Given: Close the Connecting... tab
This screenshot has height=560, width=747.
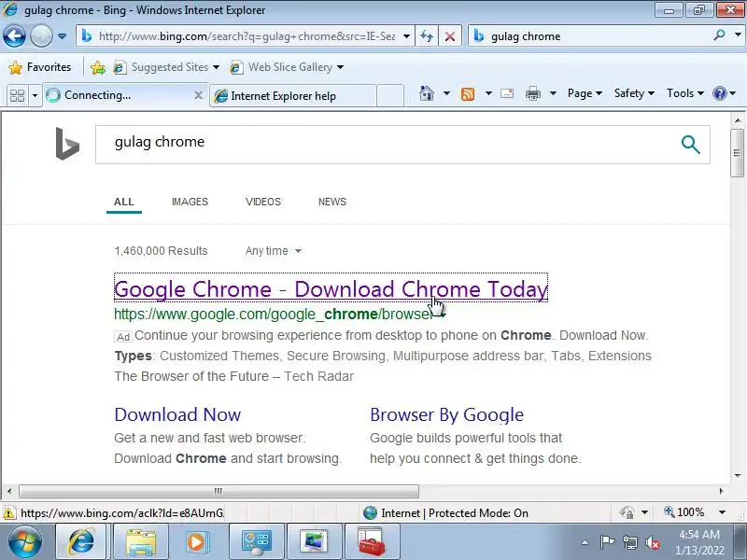Looking at the screenshot, I should (x=199, y=95).
